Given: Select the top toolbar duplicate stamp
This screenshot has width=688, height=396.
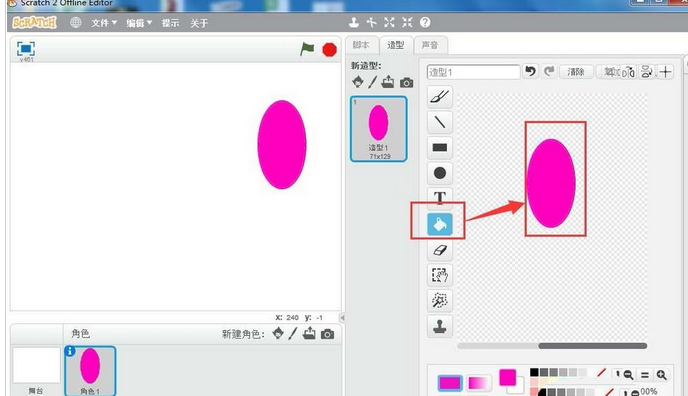Looking at the screenshot, I should point(354,22).
